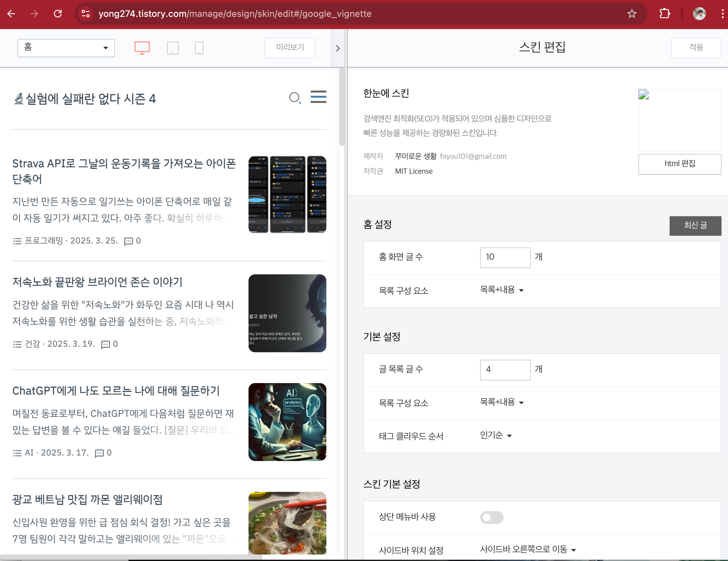Viewport: 728px width, 561px height.
Task: Open 사이드바 위치 설정 dropdown
Action: 528,549
